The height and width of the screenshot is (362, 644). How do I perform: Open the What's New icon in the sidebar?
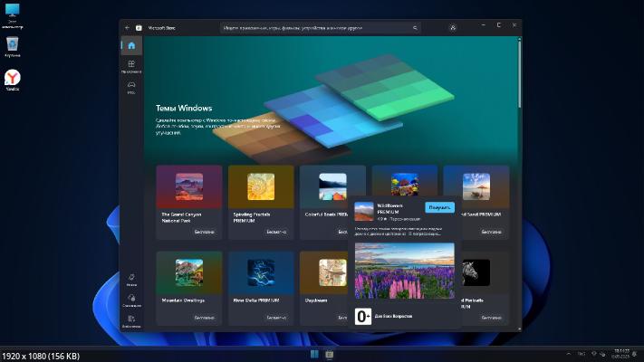coord(131,278)
